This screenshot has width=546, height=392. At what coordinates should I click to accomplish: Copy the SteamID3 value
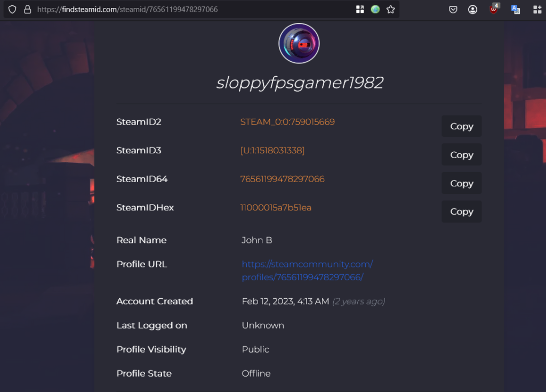461,155
